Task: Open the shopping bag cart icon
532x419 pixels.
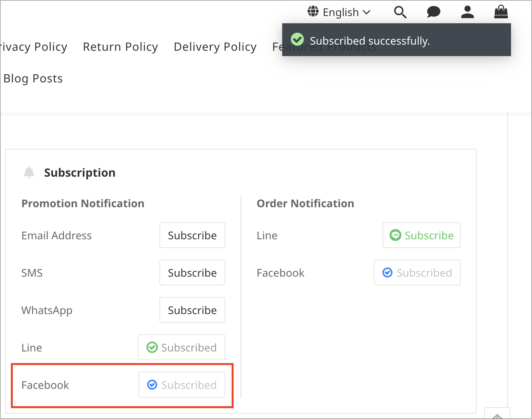Action: pos(501,12)
